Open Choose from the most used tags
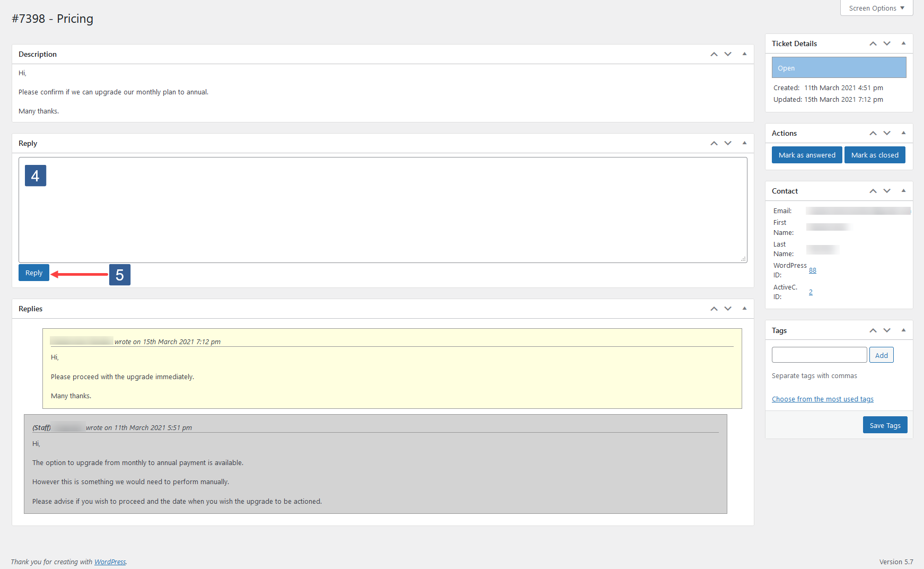This screenshot has height=569, width=924. 822,398
